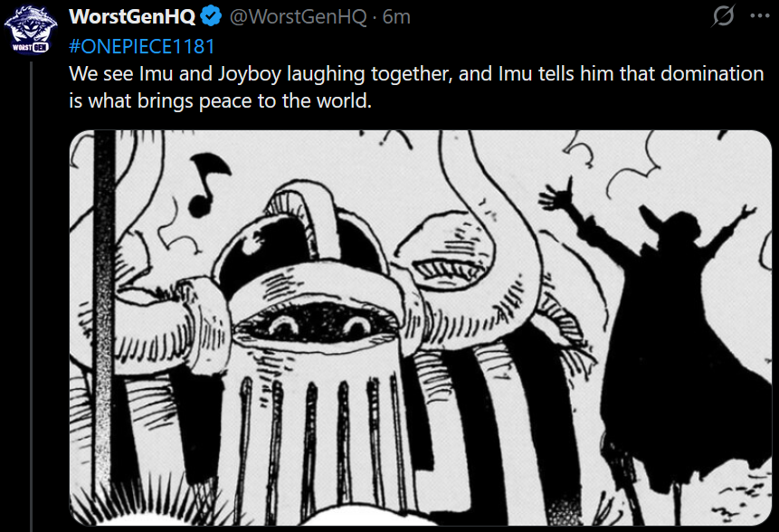Click the word "domination" in tweet text
Image resolution: width=779 pixels, height=532 pixels.
[712, 73]
